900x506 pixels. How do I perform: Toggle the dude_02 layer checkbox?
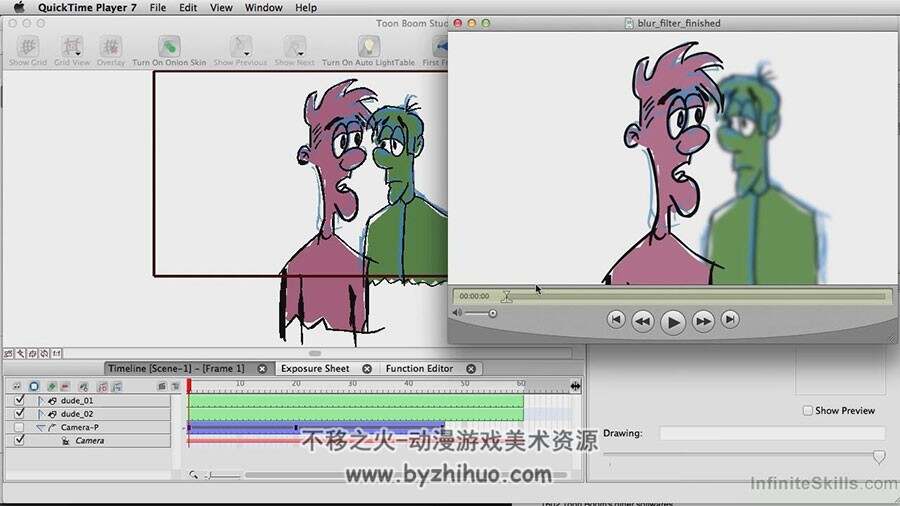(20, 413)
